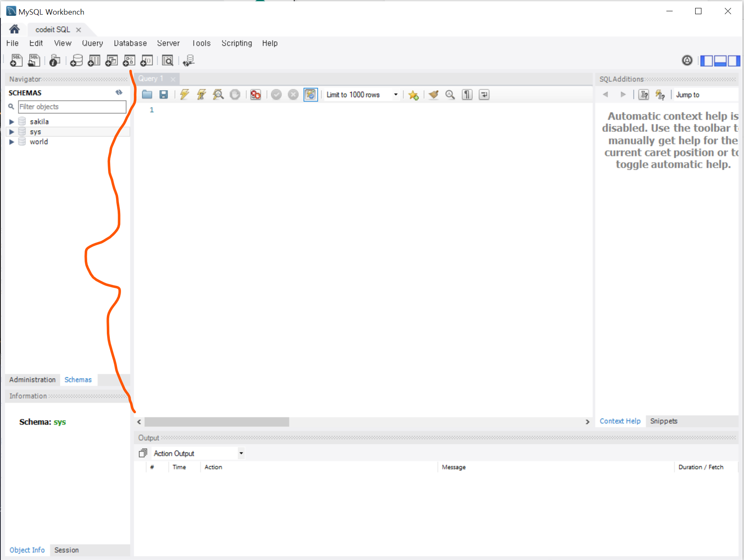
Task: Save query as snippet star icon
Action: click(x=414, y=95)
